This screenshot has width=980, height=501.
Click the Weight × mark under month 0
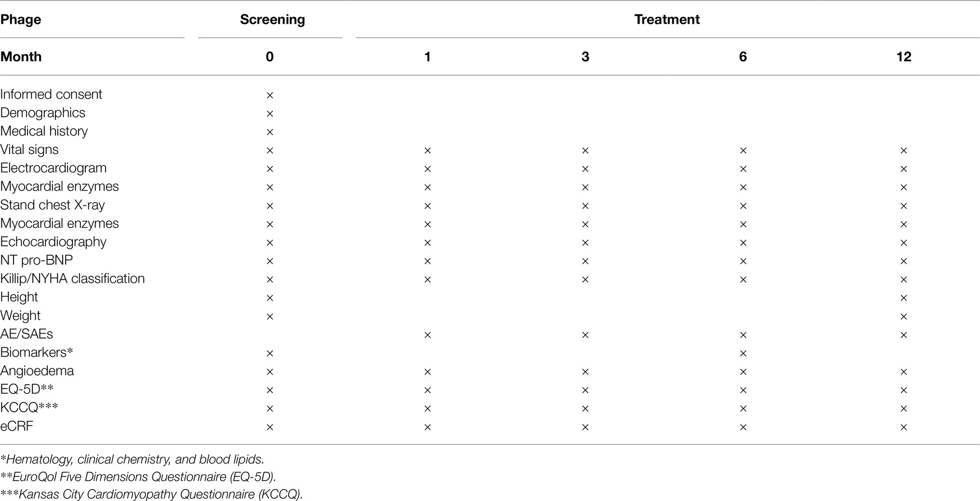point(270,316)
